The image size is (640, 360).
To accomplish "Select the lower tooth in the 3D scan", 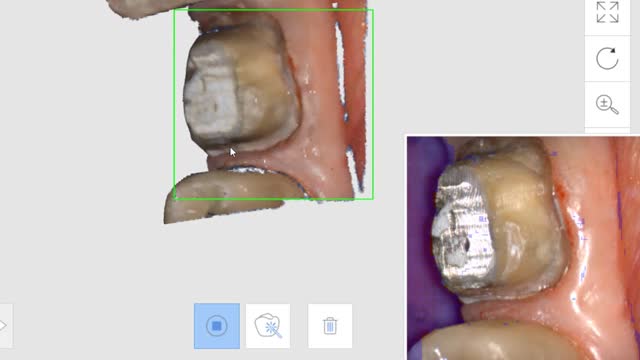I will tap(229, 196).
